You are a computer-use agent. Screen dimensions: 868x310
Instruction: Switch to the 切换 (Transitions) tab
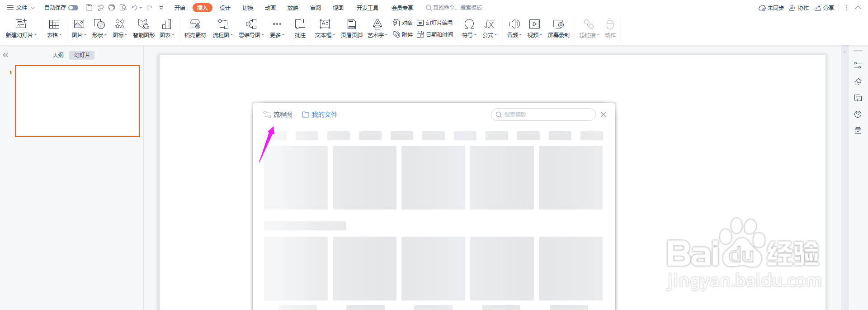pos(248,8)
